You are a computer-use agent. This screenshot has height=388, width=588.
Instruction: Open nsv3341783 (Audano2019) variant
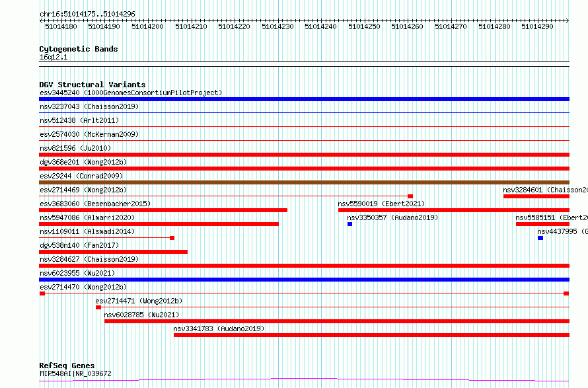click(x=219, y=329)
